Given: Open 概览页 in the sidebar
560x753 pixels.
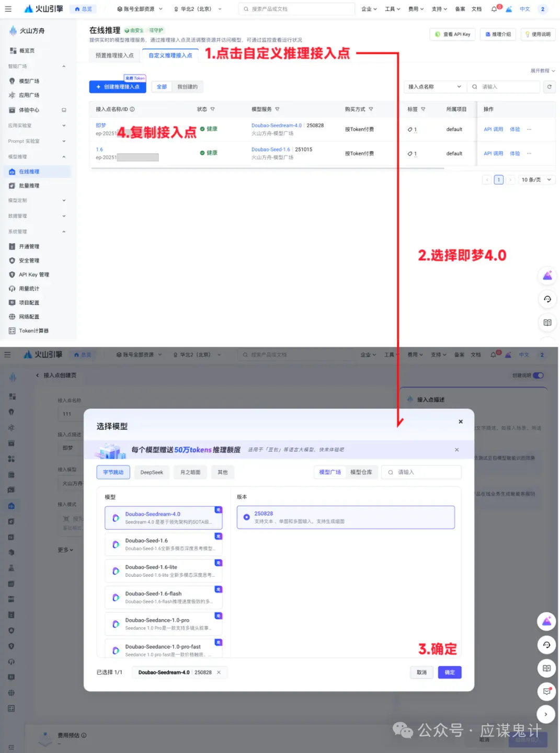Looking at the screenshot, I should 27,51.
